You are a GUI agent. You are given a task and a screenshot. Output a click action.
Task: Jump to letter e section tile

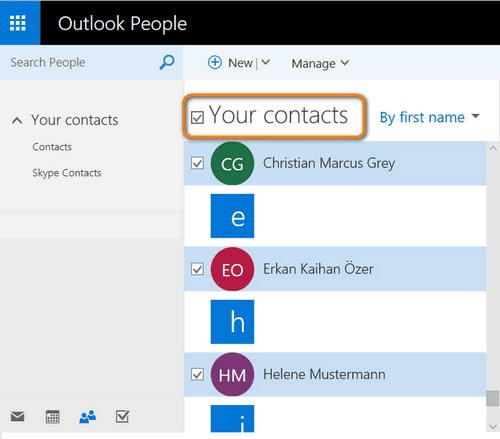click(232, 216)
